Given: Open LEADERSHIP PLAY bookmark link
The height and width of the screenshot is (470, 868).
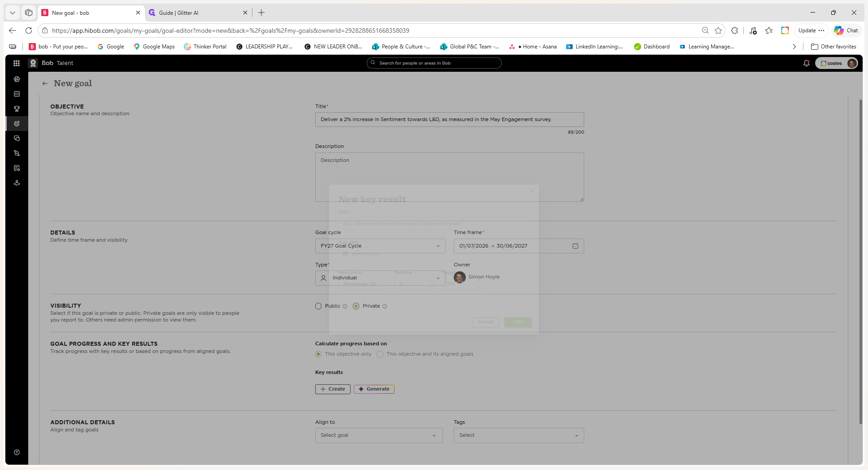Looking at the screenshot, I should (x=265, y=47).
